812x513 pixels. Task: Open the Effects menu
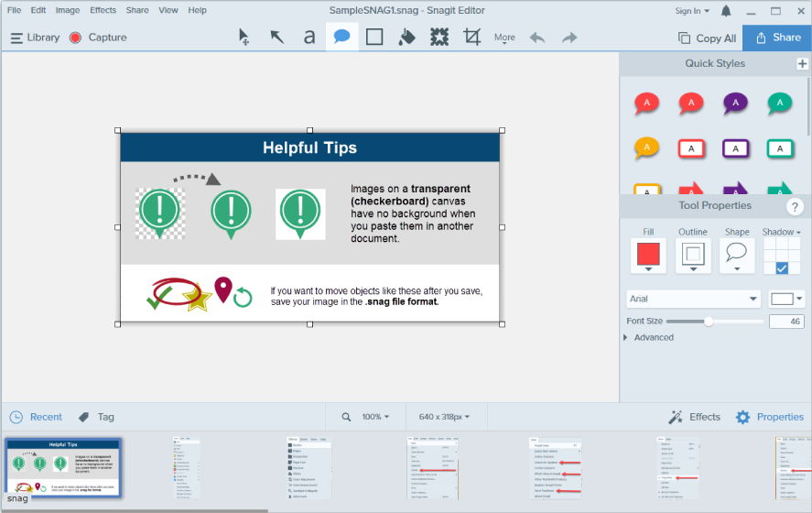point(103,10)
